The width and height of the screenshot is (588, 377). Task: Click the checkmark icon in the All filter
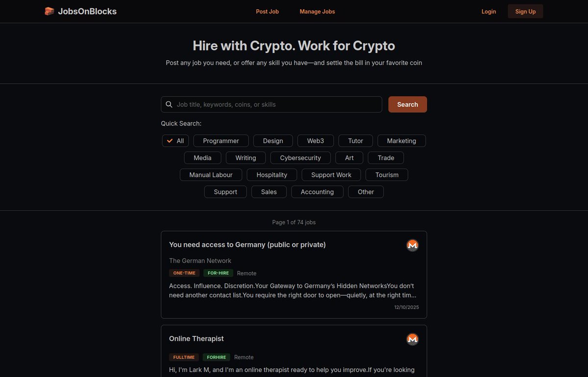click(x=170, y=141)
